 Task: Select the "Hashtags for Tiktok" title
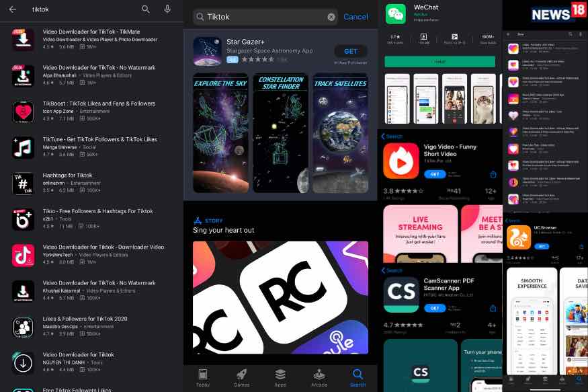coord(67,175)
